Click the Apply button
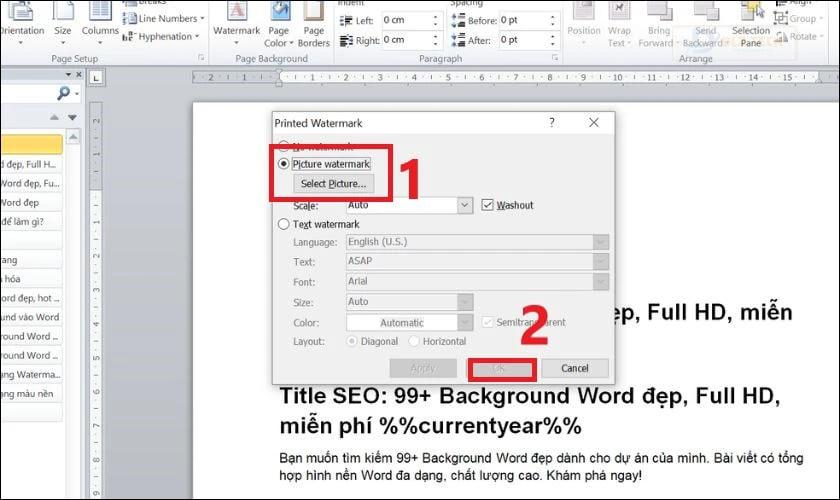840x500 pixels. (423, 368)
